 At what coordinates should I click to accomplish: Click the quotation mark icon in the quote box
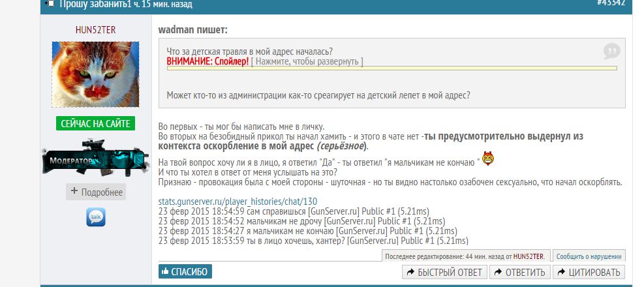[x=611, y=51]
